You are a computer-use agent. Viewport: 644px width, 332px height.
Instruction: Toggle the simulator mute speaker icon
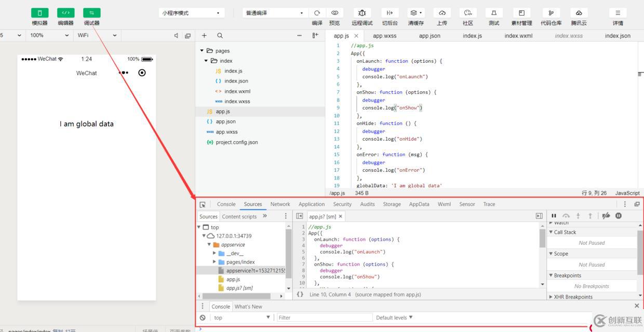click(x=176, y=35)
